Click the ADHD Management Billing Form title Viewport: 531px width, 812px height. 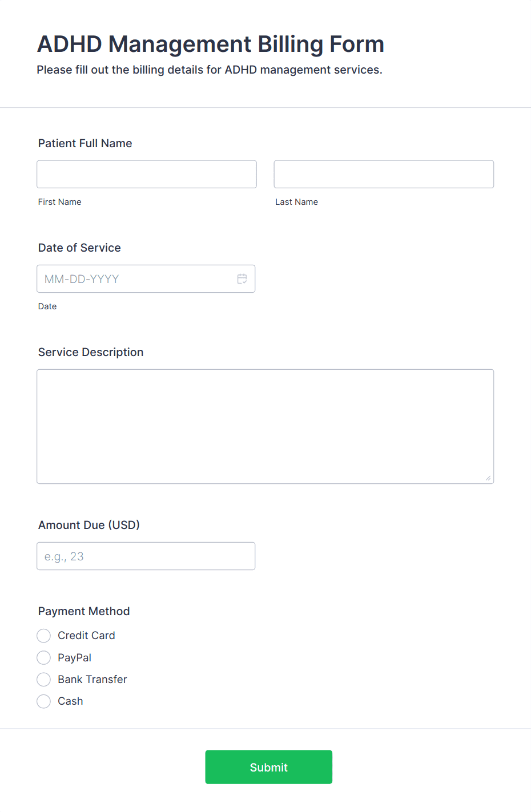211,44
